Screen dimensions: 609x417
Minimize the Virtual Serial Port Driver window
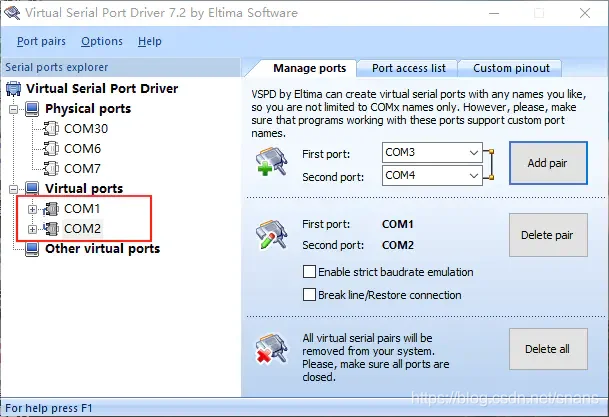[x=494, y=13]
